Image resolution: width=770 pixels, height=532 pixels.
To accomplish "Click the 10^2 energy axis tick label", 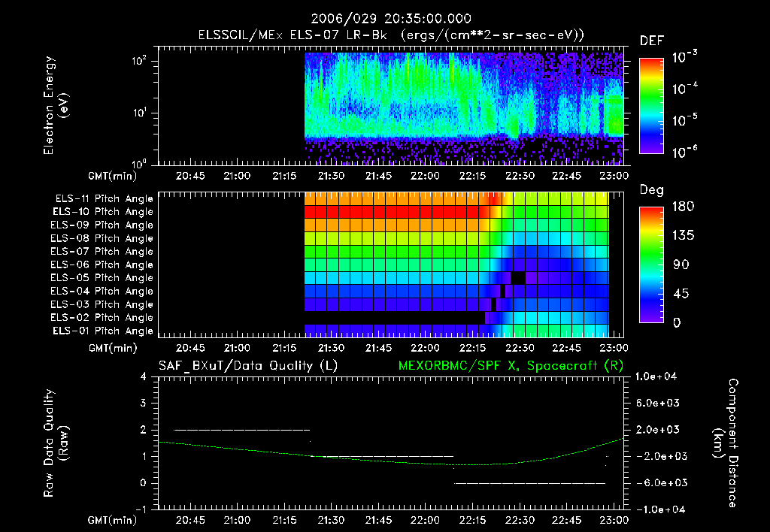I will (139, 61).
